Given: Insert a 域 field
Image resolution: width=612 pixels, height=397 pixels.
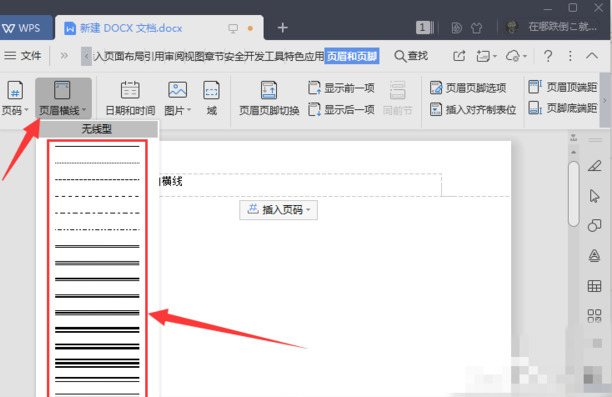Looking at the screenshot, I should [x=211, y=98].
